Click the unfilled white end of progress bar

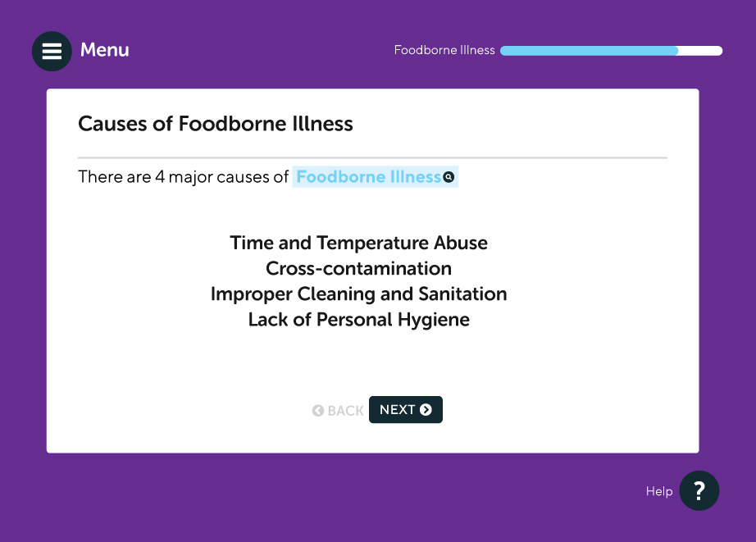[701, 51]
